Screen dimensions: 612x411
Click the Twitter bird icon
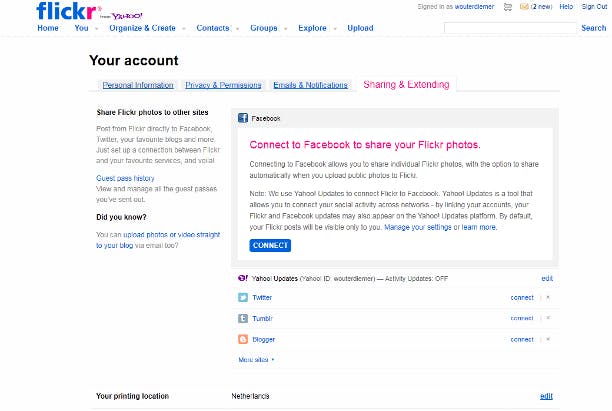pos(243,297)
